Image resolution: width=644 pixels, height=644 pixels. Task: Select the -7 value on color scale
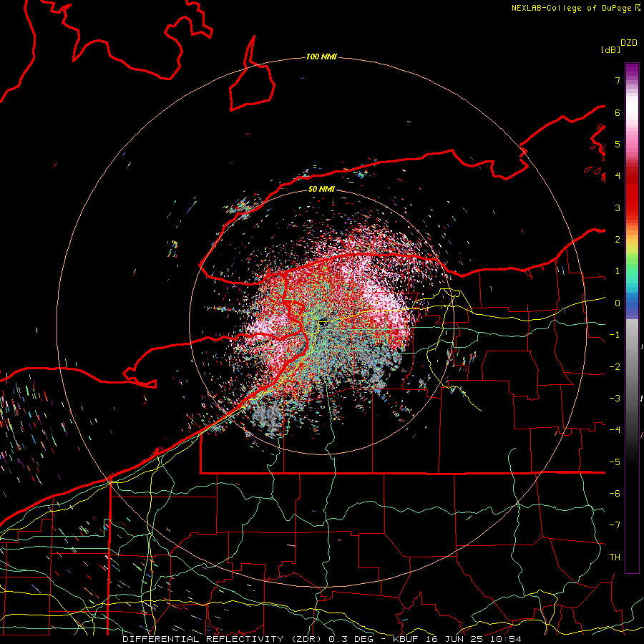coord(615,525)
